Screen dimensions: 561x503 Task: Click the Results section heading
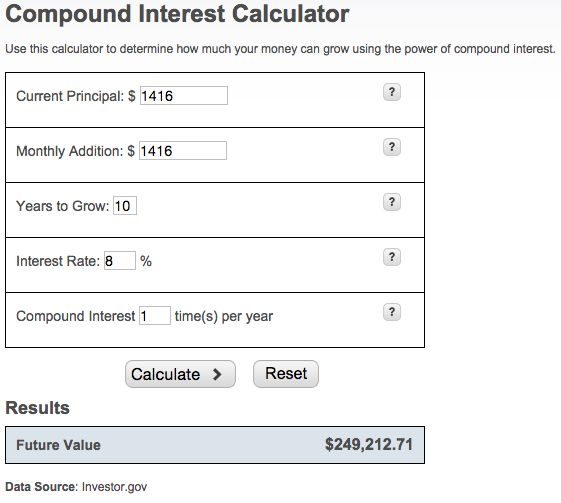click(x=38, y=408)
